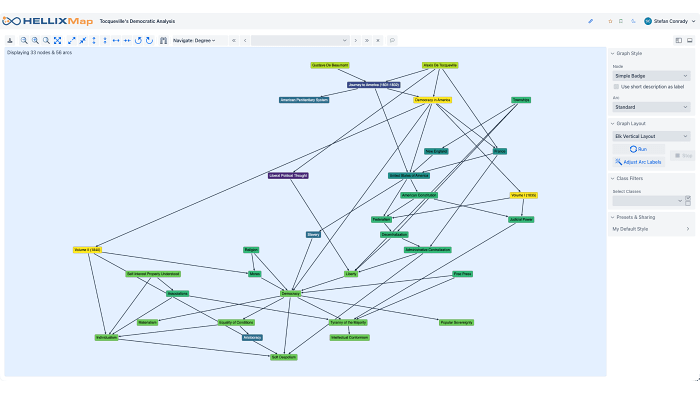The height and width of the screenshot is (394, 700).
Task: Select the 'Individualism' node
Action: pyautogui.click(x=106, y=337)
